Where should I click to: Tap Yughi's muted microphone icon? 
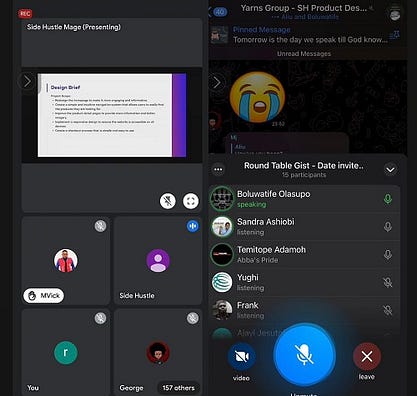388,283
